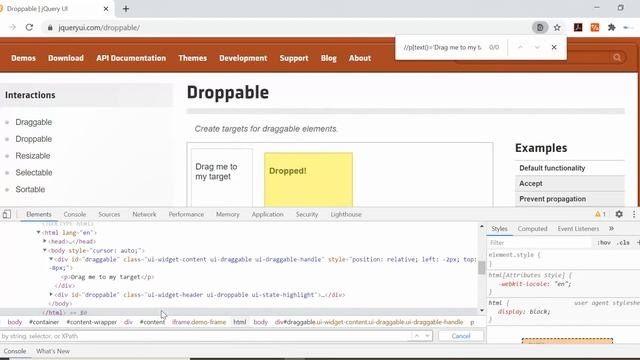Select Default functionality example
This screenshot has width=640, height=360.
(x=552, y=168)
